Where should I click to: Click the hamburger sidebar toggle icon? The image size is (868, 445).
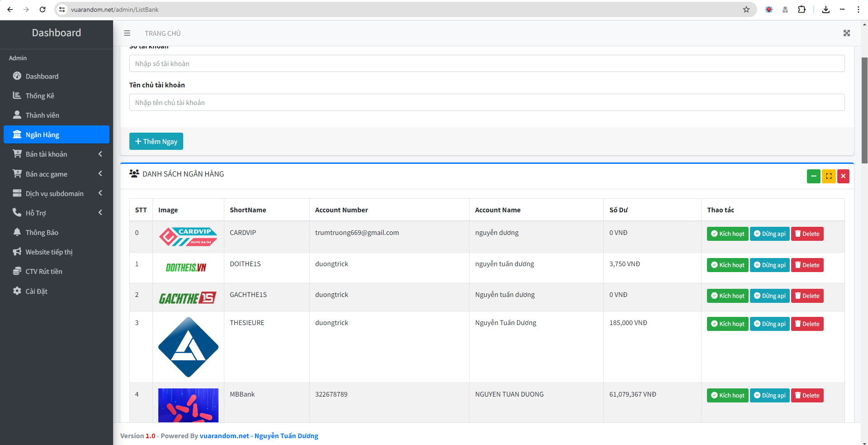coord(127,33)
